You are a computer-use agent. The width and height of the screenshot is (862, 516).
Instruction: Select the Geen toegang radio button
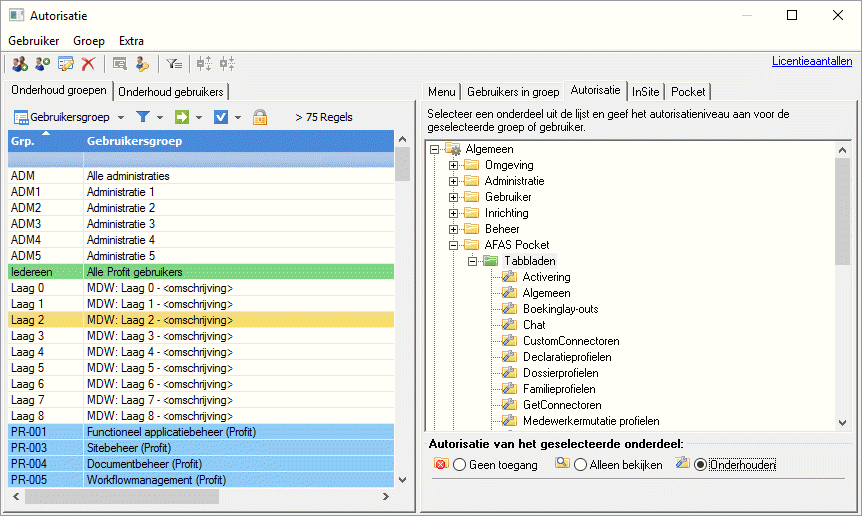(x=460, y=465)
